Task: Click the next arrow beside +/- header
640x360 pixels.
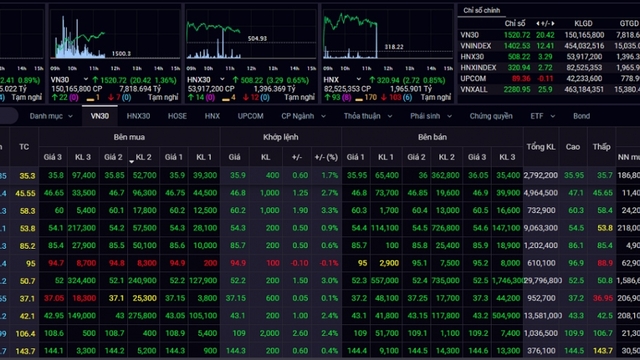Action: pos(553,24)
